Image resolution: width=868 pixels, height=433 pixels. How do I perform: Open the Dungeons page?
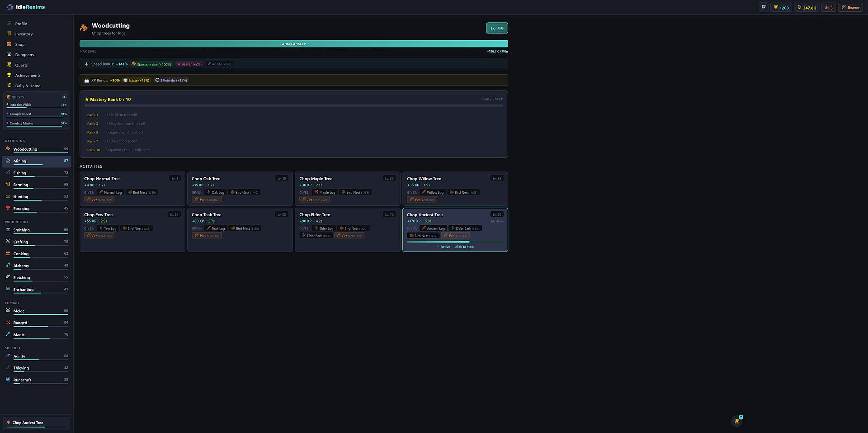(x=24, y=55)
